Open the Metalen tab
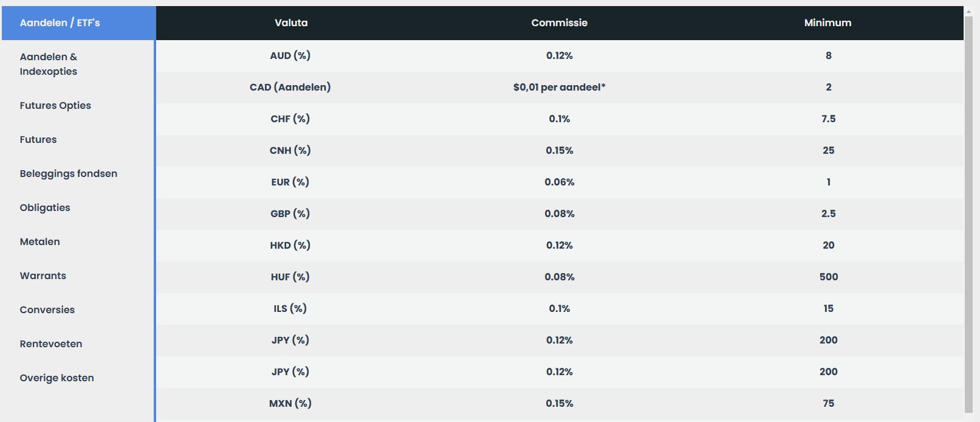 40,241
